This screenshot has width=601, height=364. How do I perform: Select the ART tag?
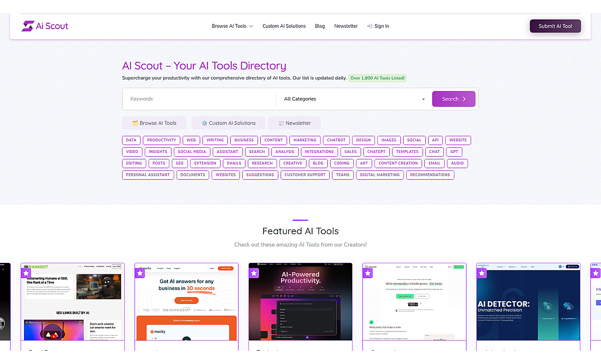(x=364, y=163)
